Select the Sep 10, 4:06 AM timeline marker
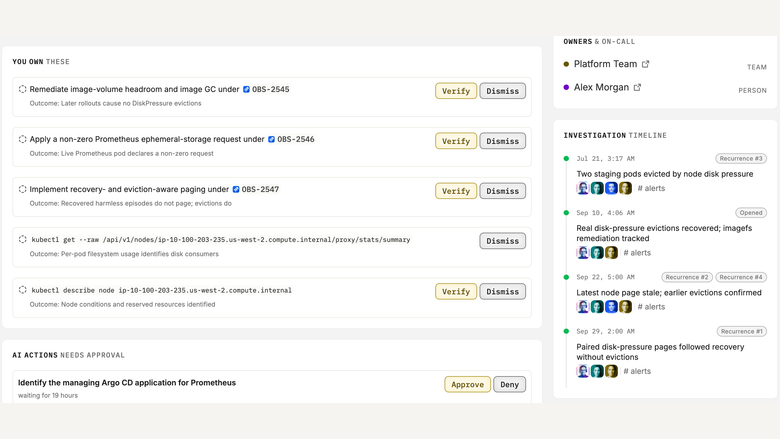The image size is (780, 439). pyautogui.click(x=566, y=213)
